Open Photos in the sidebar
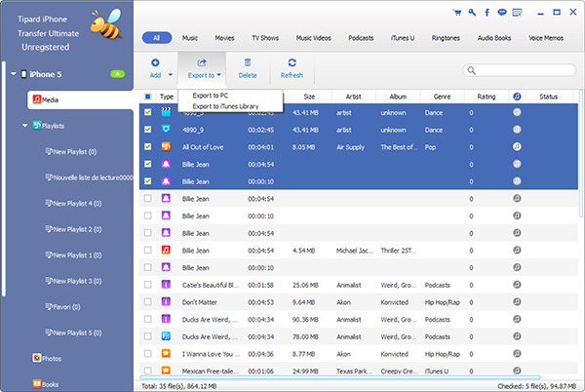The height and width of the screenshot is (392, 585). pos(47,358)
